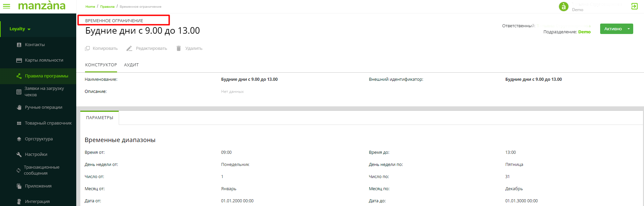644x206 pixels.
Task: Click the Edit pencil icon
Action: click(129, 48)
